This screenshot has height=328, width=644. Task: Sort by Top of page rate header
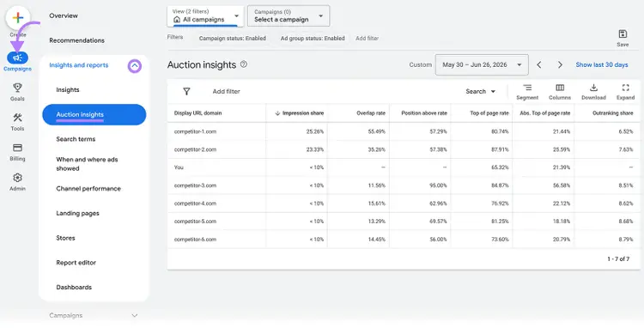tap(489, 113)
